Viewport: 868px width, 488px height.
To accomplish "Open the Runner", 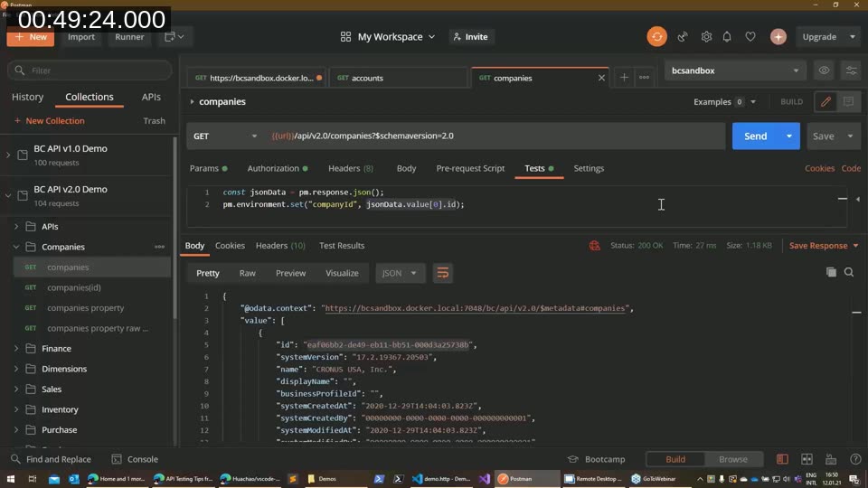I will tap(129, 36).
